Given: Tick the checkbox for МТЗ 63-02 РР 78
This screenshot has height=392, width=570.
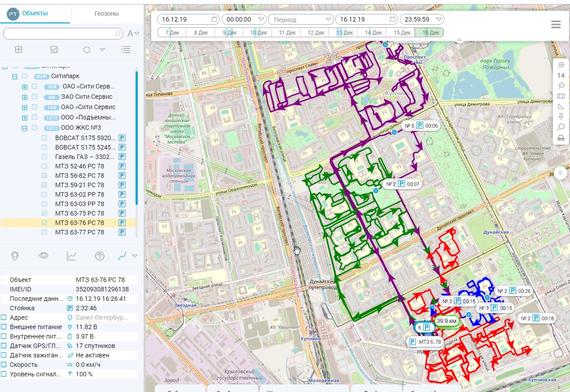Looking at the screenshot, I should pos(44,194).
